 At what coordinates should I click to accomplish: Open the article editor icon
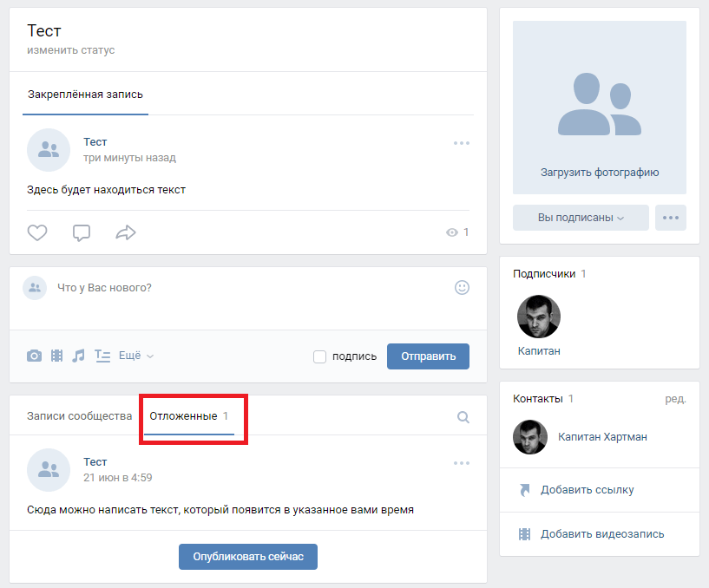tap(102, 356)
